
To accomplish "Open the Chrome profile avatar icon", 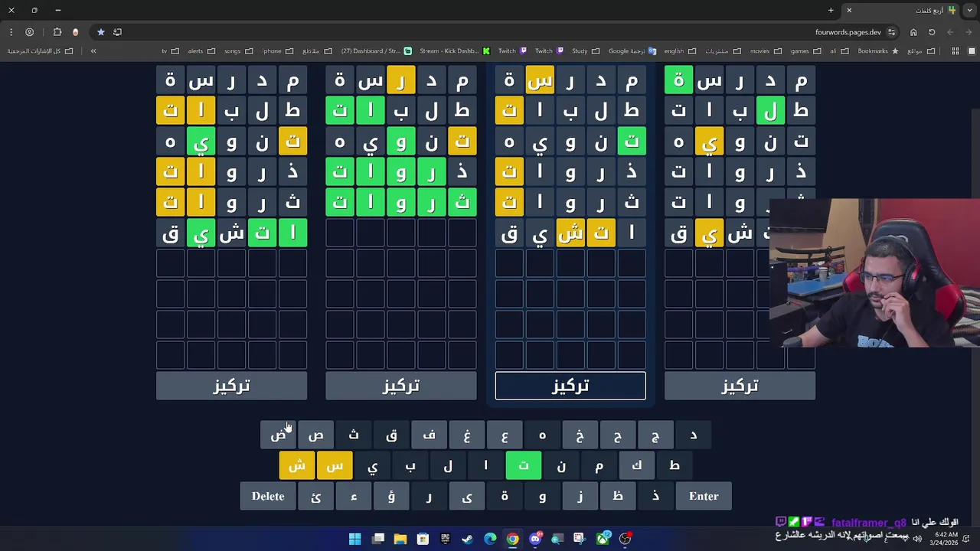I will [30, 32].
